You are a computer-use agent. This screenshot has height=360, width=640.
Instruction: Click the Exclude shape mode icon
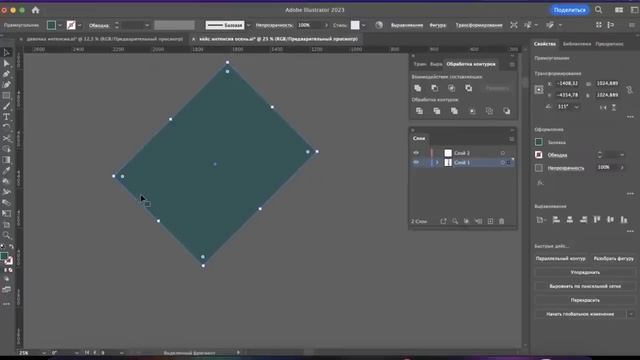click(x=469, y=88)
